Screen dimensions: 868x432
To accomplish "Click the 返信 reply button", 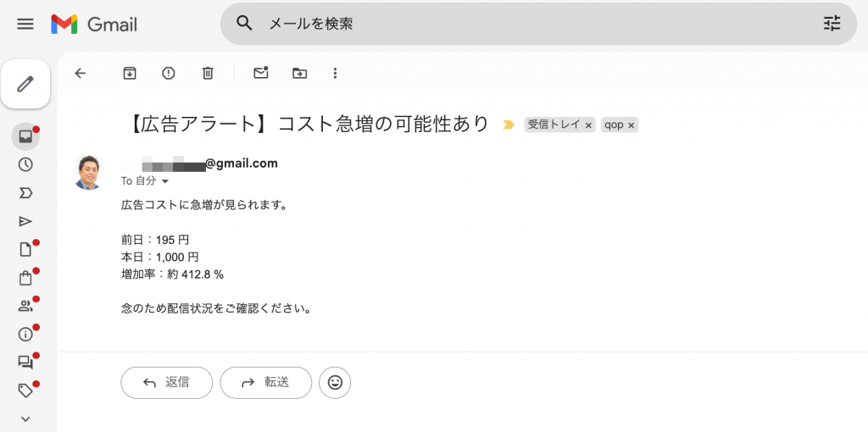I will click(x=166, y=383).
